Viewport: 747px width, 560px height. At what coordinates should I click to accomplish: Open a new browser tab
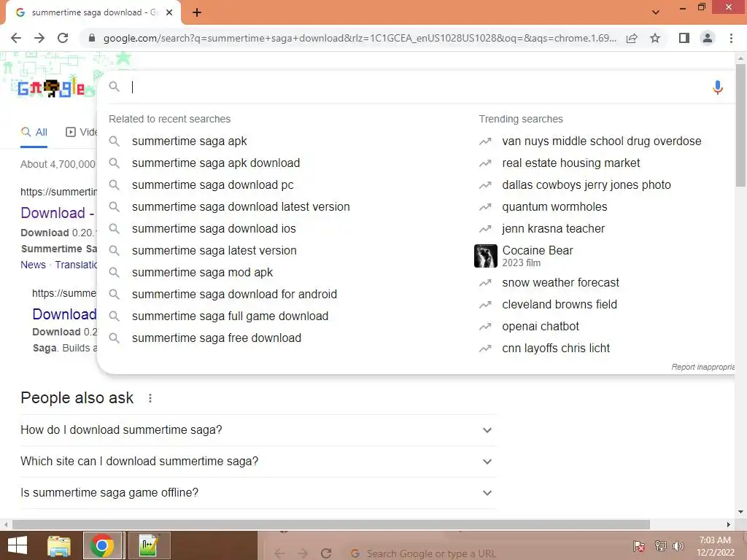197,12
